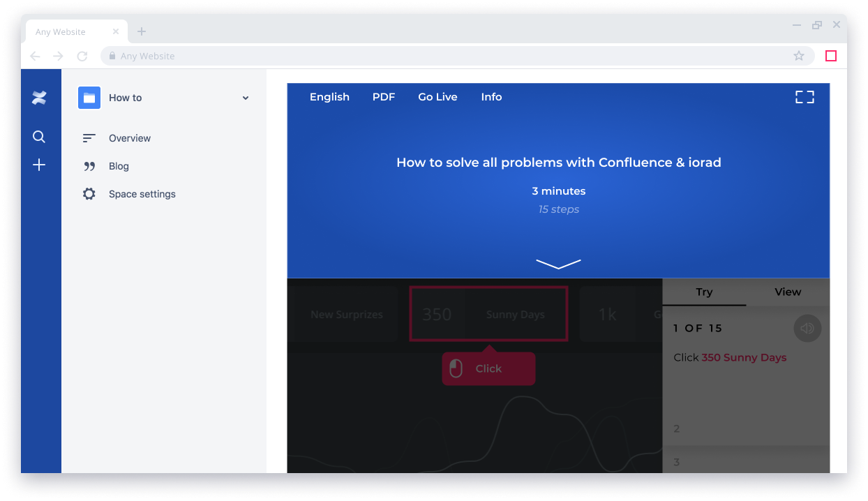Image resolution: width=868 pixels, height=501 pixels.
Task: Click the 3 minutes duration text
Action: tap(559, 191)
